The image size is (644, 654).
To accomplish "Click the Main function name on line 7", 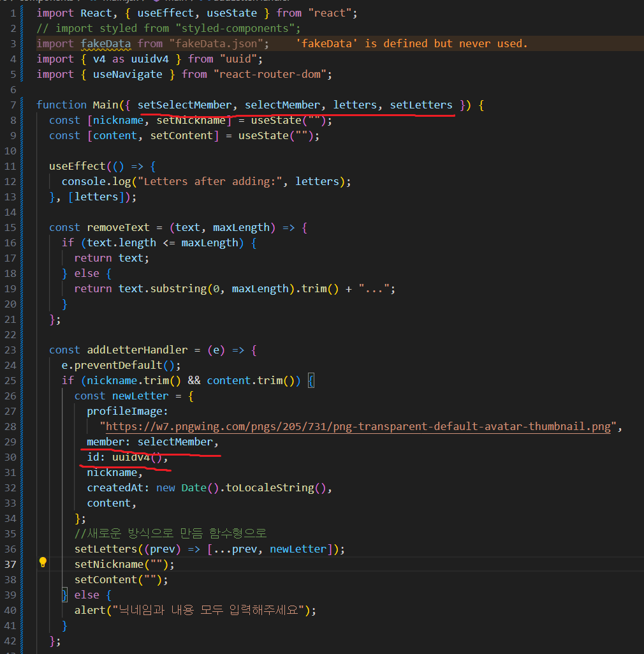I will click(105, 105).
